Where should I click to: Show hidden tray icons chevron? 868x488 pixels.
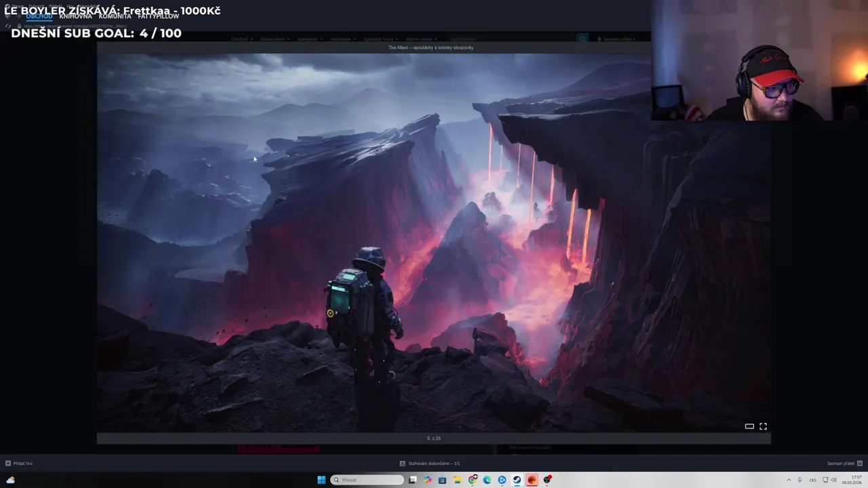(x=788, y=480)
